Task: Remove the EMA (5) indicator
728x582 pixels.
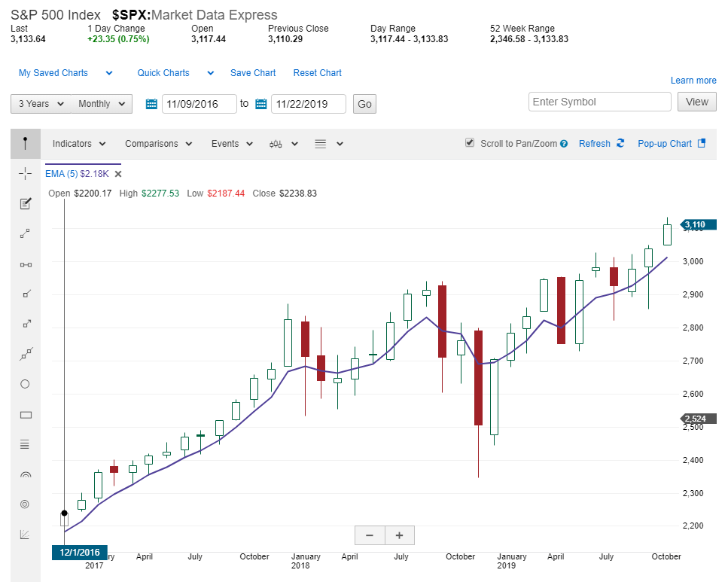Action: coord(118,174)
